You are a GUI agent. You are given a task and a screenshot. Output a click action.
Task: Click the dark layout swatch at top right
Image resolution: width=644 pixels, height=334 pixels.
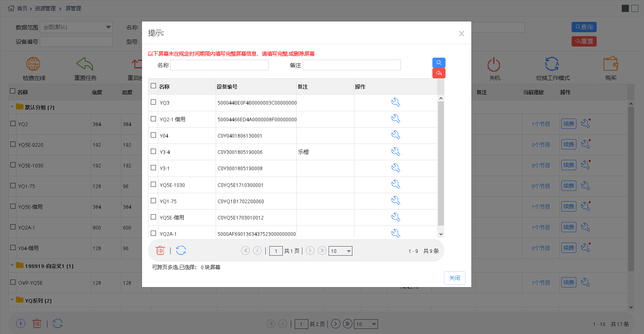coord(625,8)
